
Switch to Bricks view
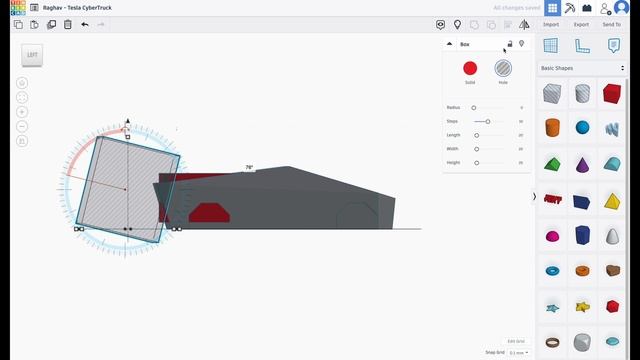pos(587,8)
